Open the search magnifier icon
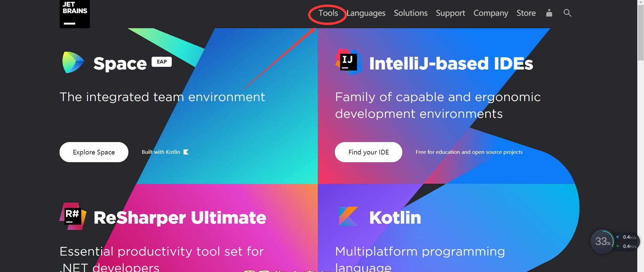Viewport: 644px width, 272px height. [x=567, y=13]
